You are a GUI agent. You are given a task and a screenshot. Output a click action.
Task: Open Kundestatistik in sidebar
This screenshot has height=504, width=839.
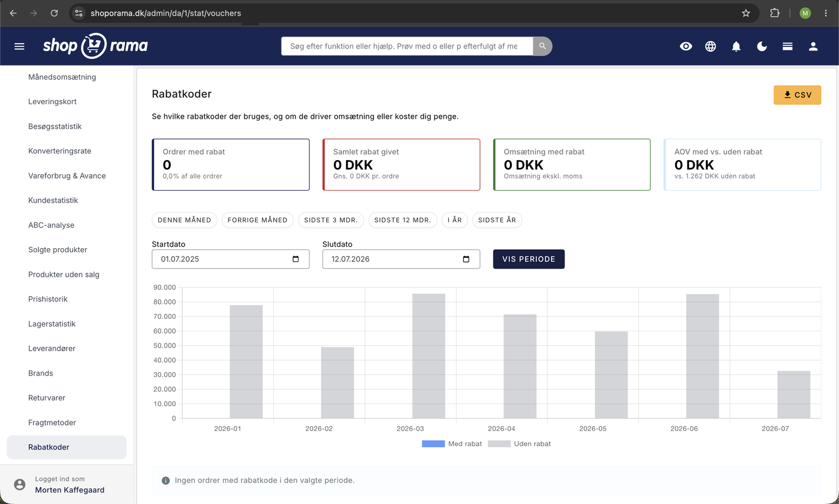pyautogui.click(x=53, y=200)
